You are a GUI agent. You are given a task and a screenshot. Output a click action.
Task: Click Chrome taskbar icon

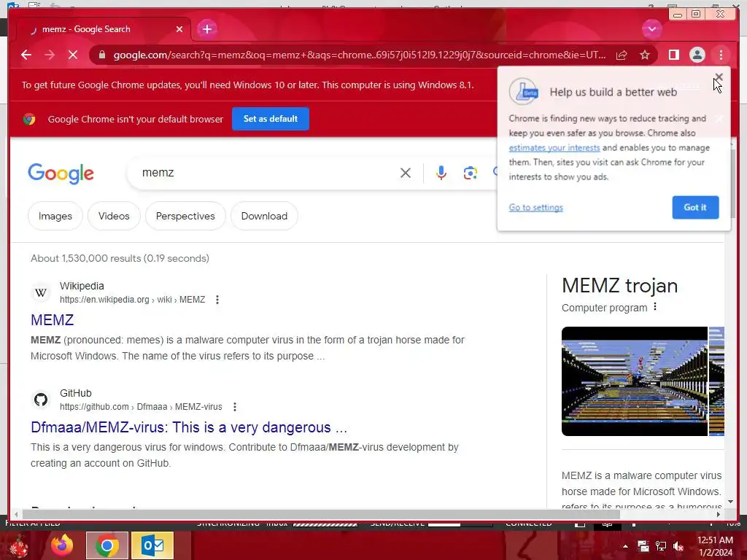(x=107, y=545)
